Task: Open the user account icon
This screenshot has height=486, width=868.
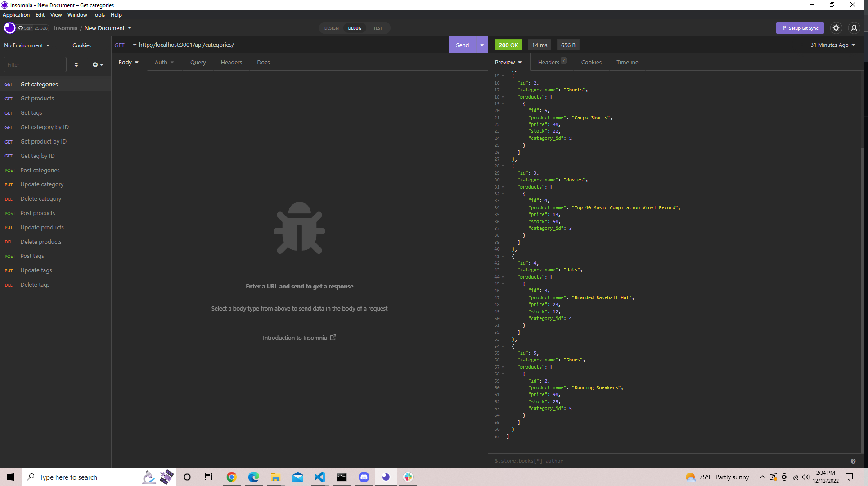Action: tap(854, 28)
